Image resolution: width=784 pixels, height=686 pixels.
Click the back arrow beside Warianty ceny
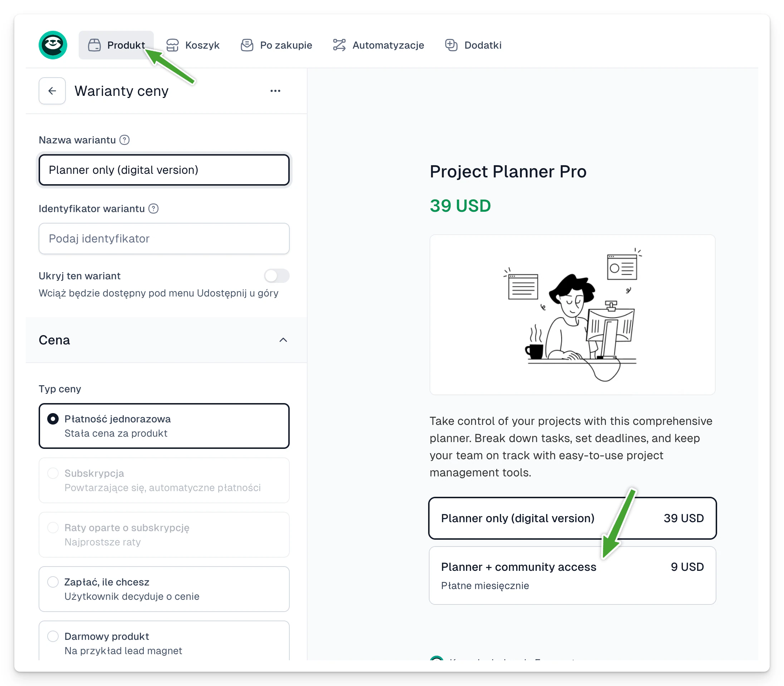pyautogui.click(x=52, y=91)
